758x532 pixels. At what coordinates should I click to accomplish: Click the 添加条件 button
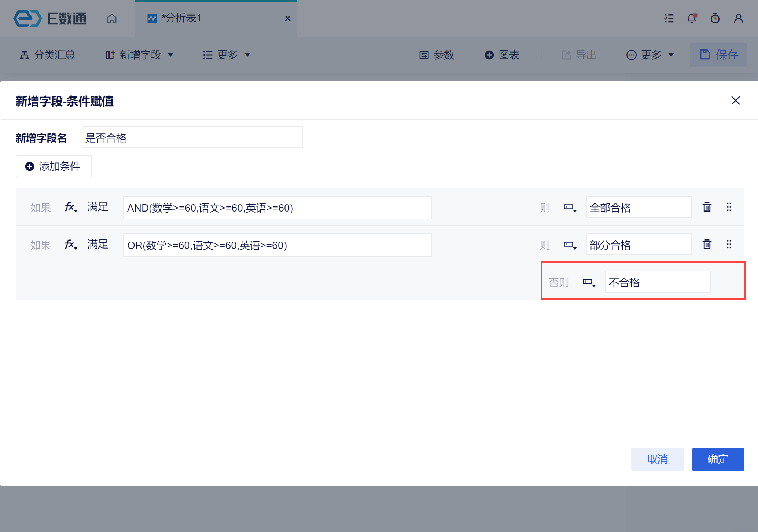[x=54, y=166]
